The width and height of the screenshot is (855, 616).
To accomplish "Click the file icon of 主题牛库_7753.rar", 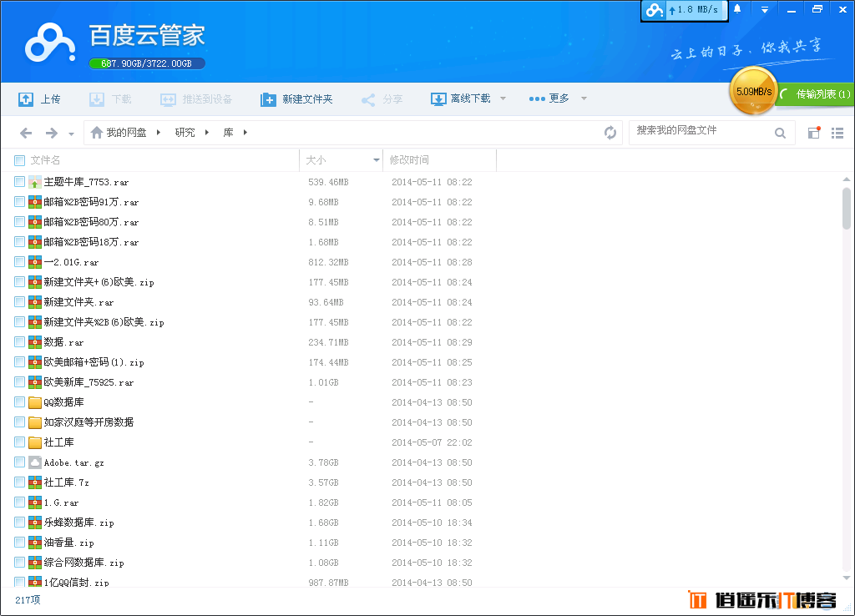I will coord(35,181).
